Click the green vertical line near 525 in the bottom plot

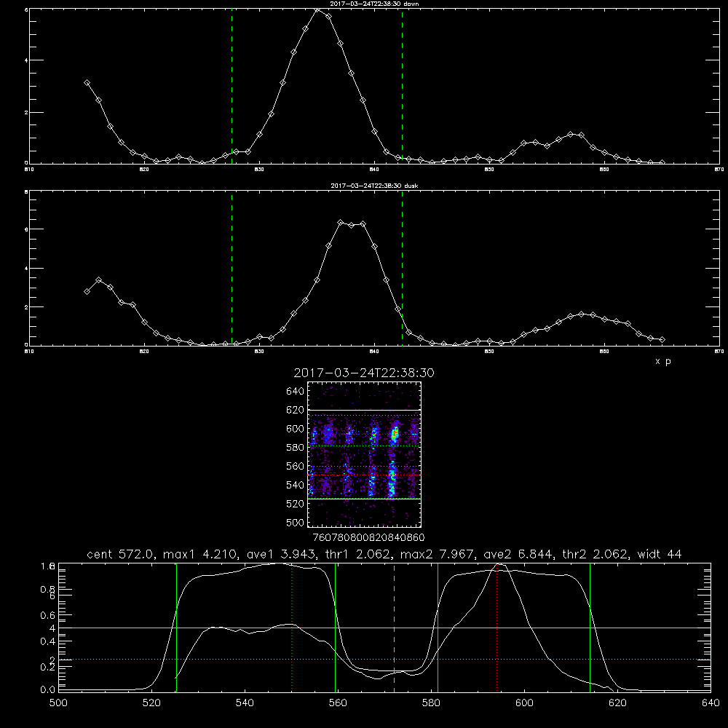[x=176, y=627]
